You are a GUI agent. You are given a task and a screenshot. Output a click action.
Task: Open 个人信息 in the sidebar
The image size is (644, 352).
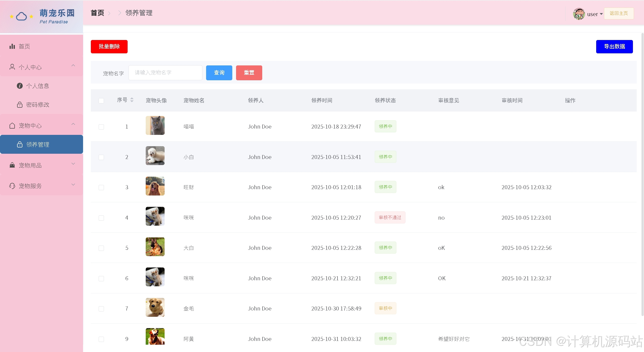(42, 86)
